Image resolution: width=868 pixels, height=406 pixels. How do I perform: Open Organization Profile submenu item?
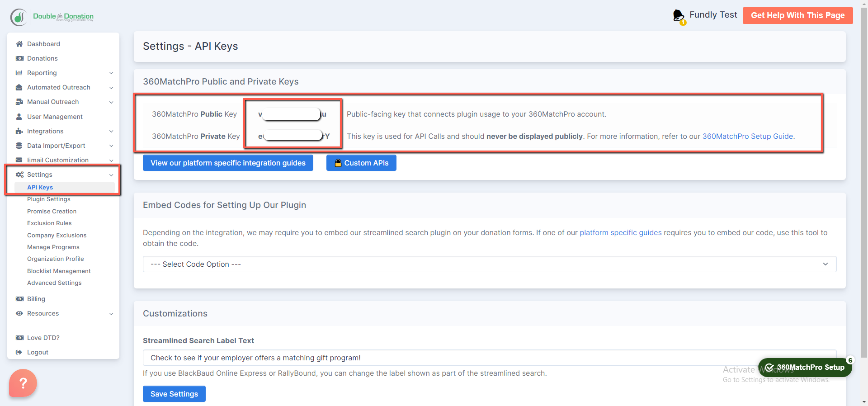tap(55, 259)
